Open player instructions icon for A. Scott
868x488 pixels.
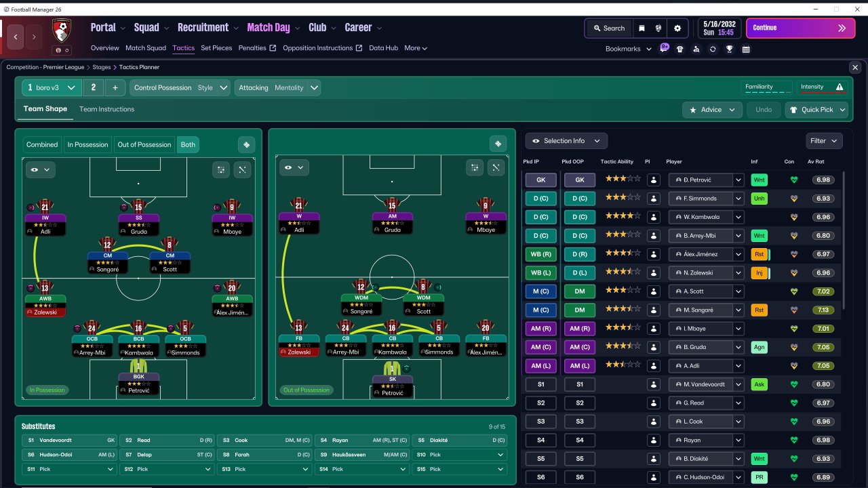(x=654, y=291)
